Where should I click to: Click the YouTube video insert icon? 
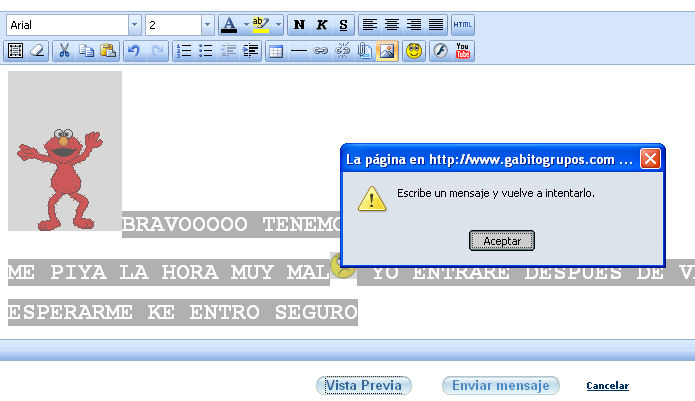click(x=463, y=50)
